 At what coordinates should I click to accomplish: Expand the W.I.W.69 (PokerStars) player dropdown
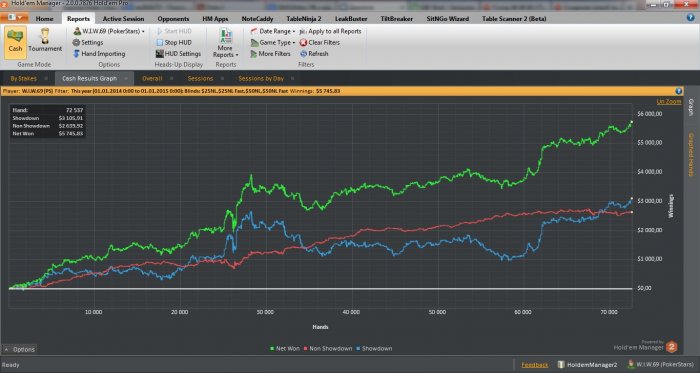tap(109, 31)
